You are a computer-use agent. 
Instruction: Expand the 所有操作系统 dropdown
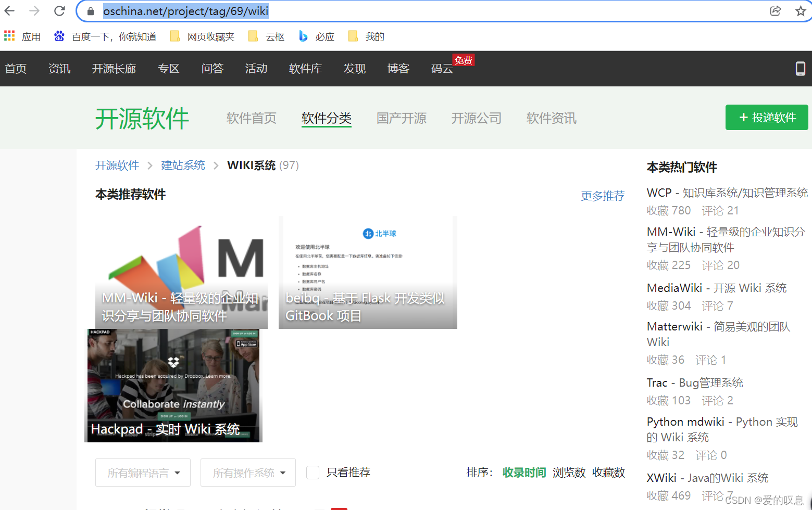click(x=248, y=473)
